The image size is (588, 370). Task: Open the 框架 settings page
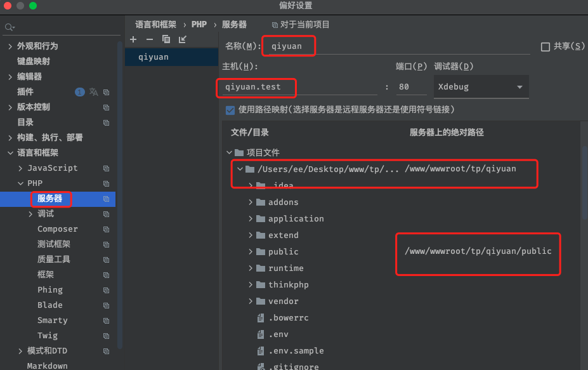point(46,275)
